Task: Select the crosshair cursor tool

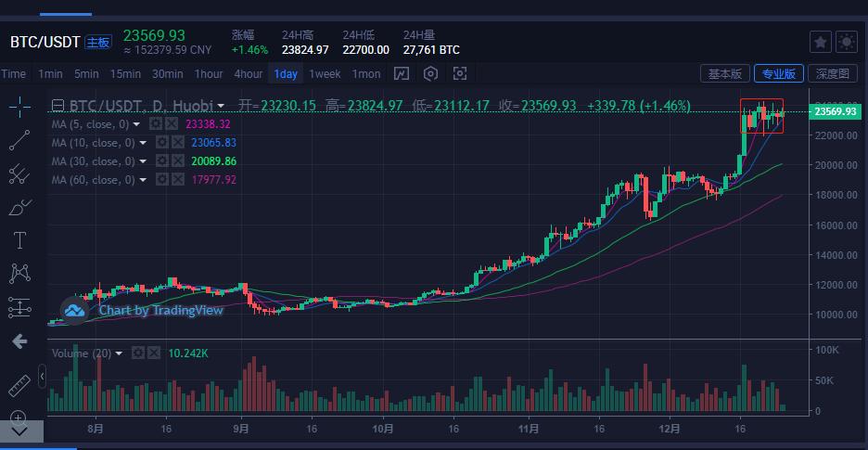Action: tap(19, 107)
